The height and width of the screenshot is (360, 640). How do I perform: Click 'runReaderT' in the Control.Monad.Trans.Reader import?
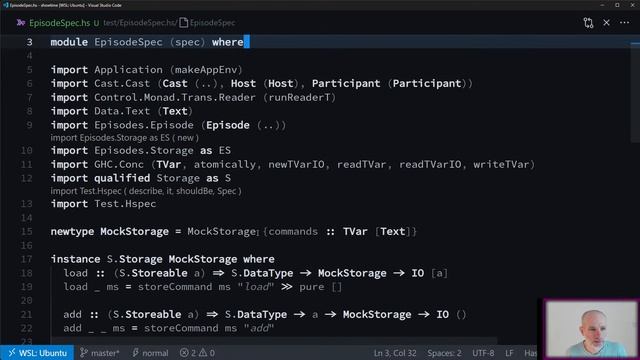click(x=300, y=98)
